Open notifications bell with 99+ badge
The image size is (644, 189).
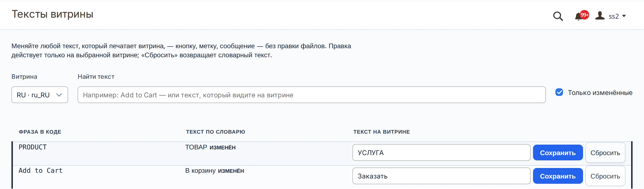click(x=581, y=16)
